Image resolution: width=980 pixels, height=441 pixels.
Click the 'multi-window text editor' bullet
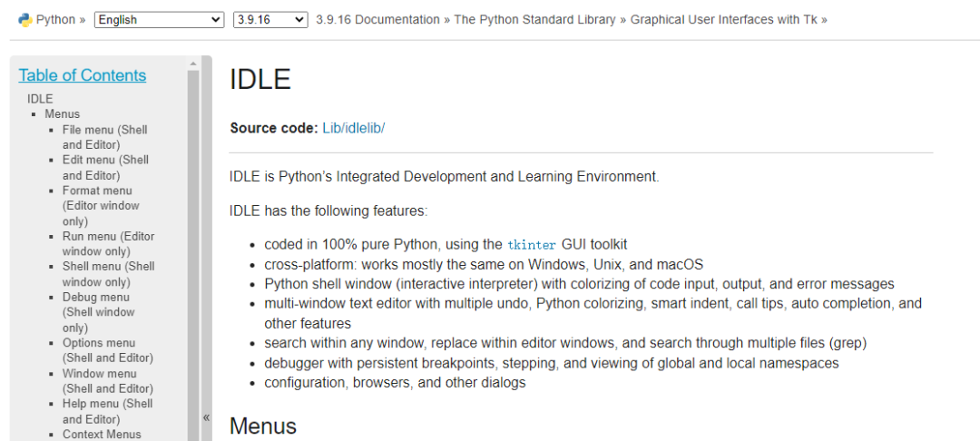pos(593,314)
